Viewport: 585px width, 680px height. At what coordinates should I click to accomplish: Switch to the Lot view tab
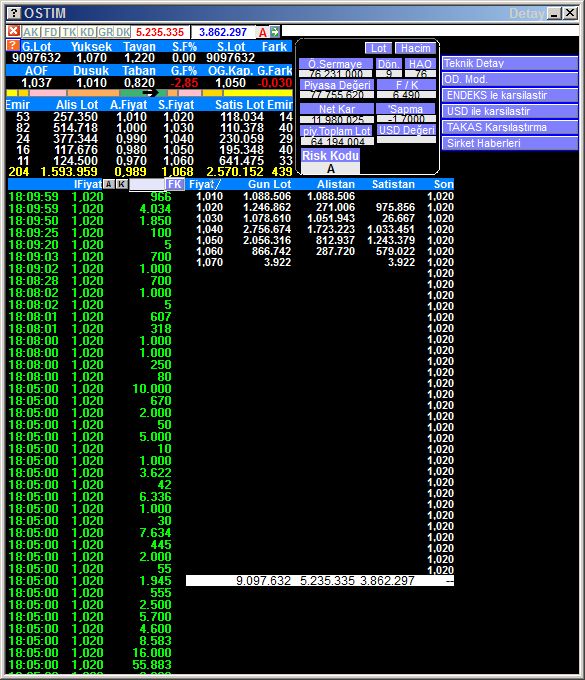pyautogui.click(x=379, y=48)
